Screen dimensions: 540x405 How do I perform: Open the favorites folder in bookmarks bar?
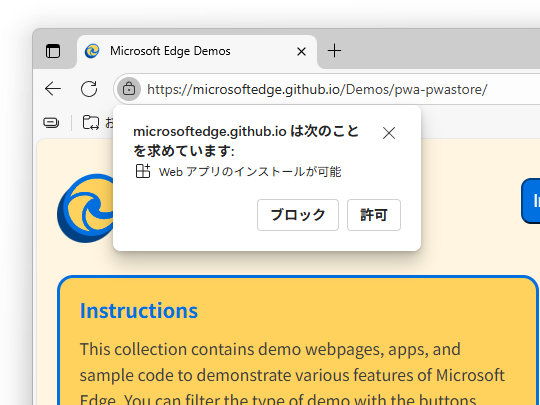91,122
